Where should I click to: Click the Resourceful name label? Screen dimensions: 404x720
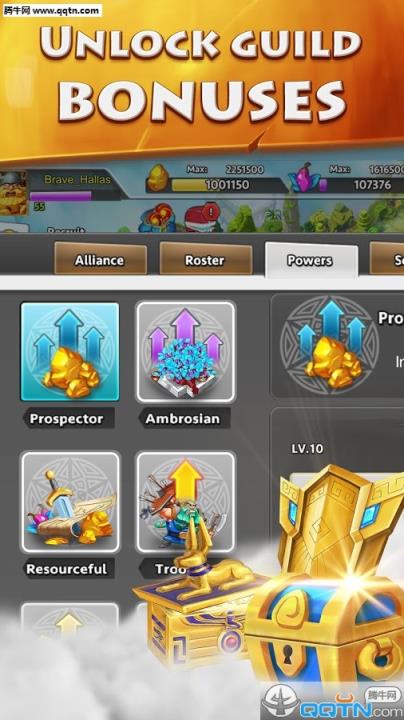pos(67,568)
